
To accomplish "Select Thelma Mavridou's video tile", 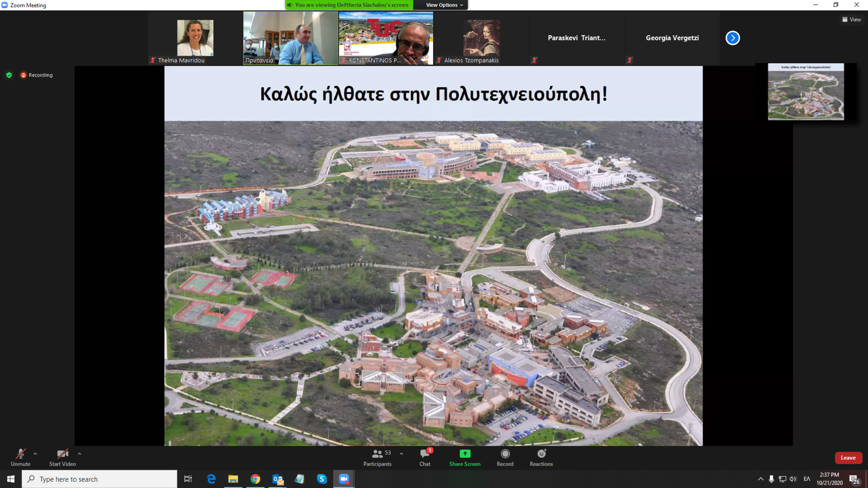I will [195, 38].
